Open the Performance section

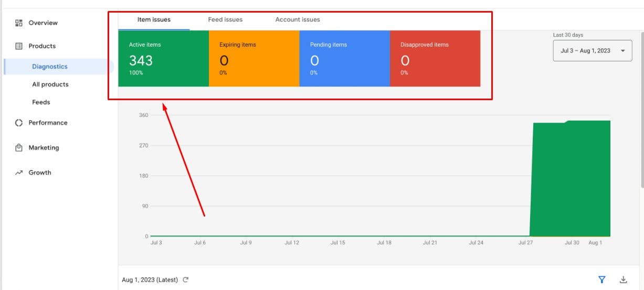click(48, 123)
